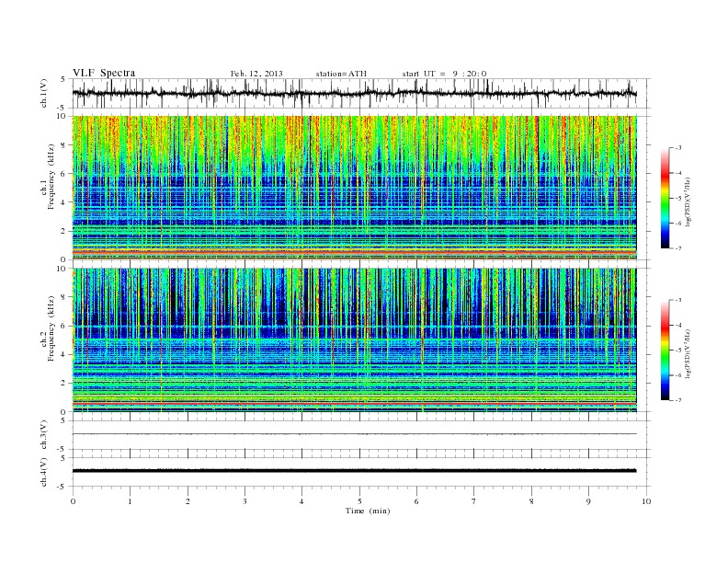Click the ch.4 thick waveform trace
Viewport: 728px width, 563px height.
(354, 471)
